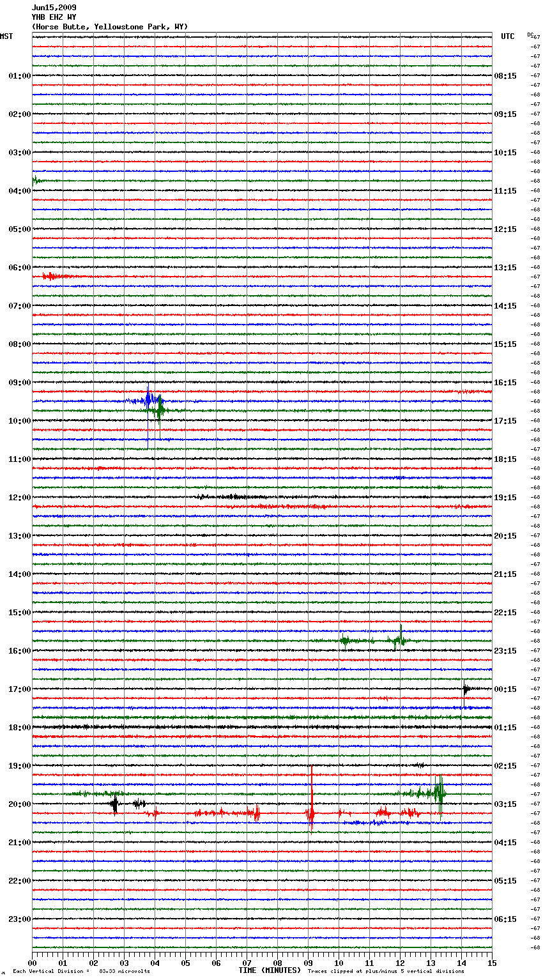Click the 17:00 MST time label
Viewport: 543px width, 980px height.
pyautogui.click(x=20, y=689)
